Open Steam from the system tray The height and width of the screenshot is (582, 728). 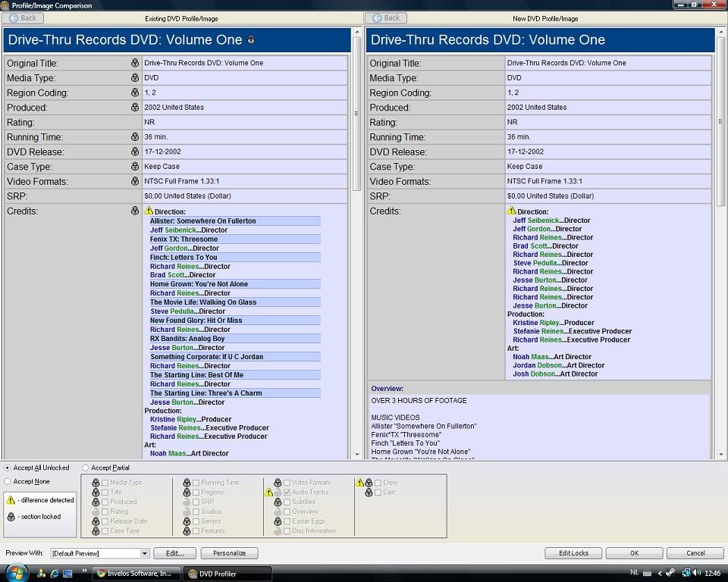[670, 573]
